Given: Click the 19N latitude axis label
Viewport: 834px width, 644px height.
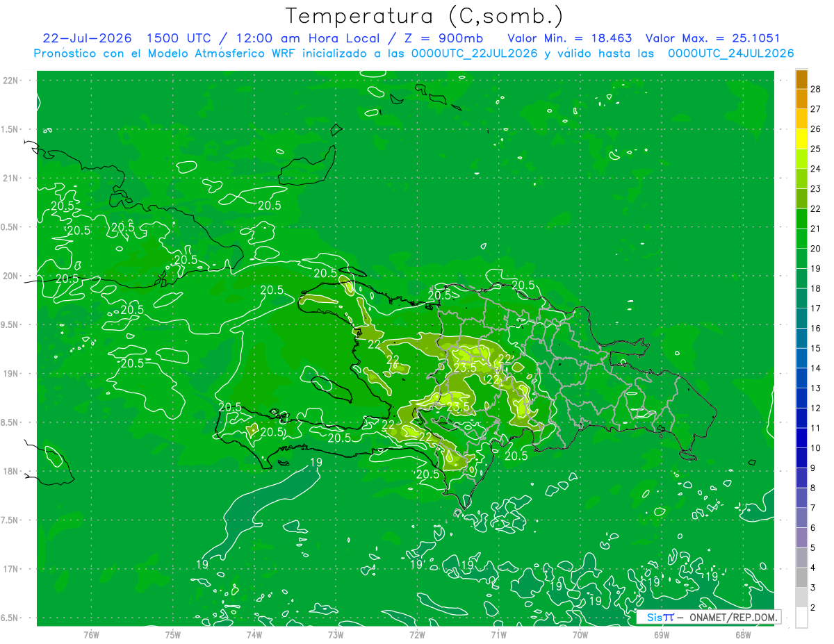Looking at the screenshot, I should tap(10, 373).
